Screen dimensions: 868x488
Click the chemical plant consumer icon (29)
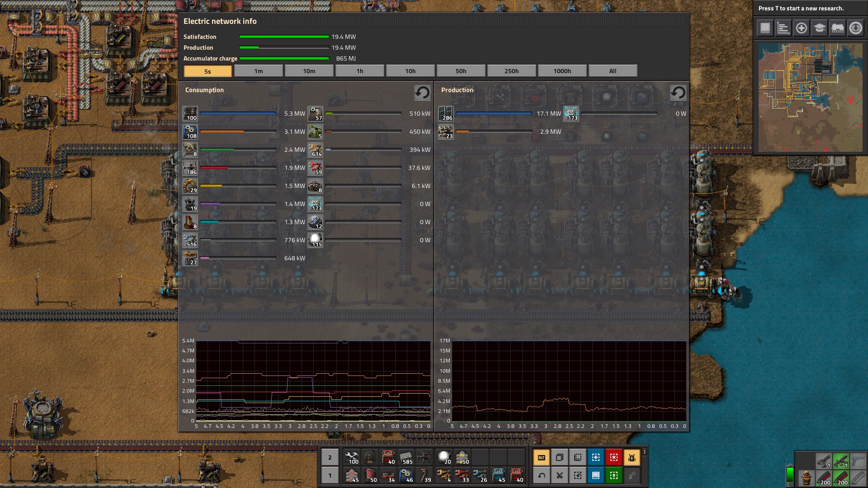click(x=190, y=186)
